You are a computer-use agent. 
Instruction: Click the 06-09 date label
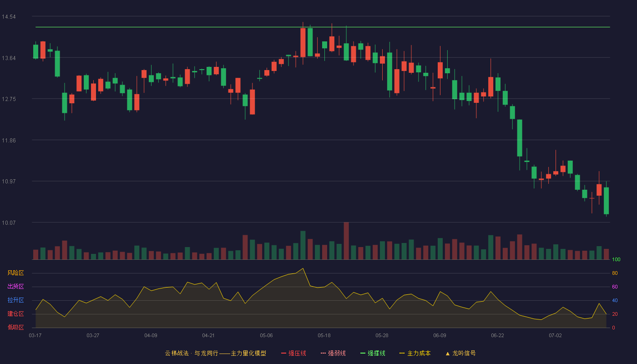pyautogui.click(x=440, y=335)
